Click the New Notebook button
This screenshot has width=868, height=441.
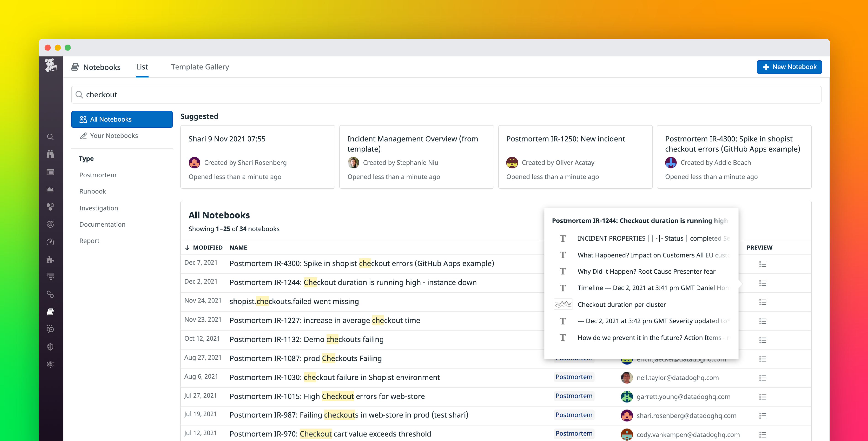[x=789, y=67]
